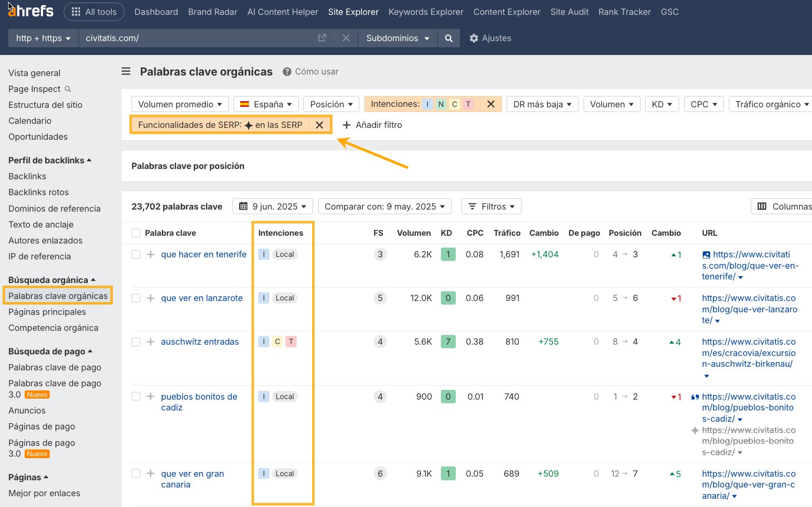This screenshot has width=812, height=507.
Task: Collapse the Perfil de backlinks section
Action: click(50, 160)
